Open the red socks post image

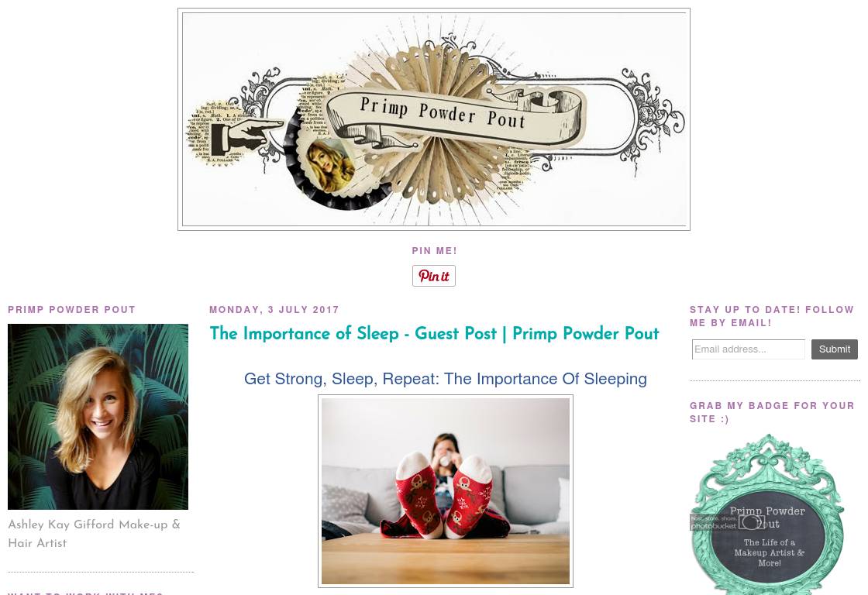click(x=446, y=491)
